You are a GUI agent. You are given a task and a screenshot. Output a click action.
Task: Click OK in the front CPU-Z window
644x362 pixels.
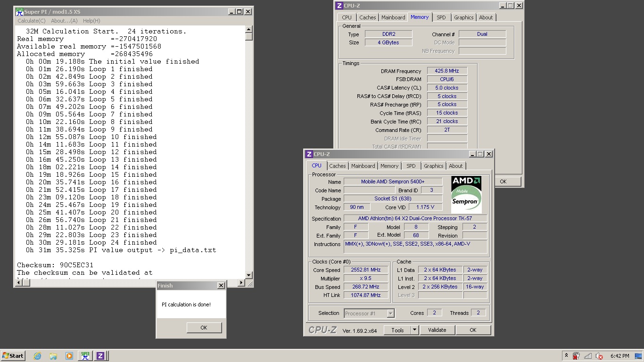tap(473, 330)
